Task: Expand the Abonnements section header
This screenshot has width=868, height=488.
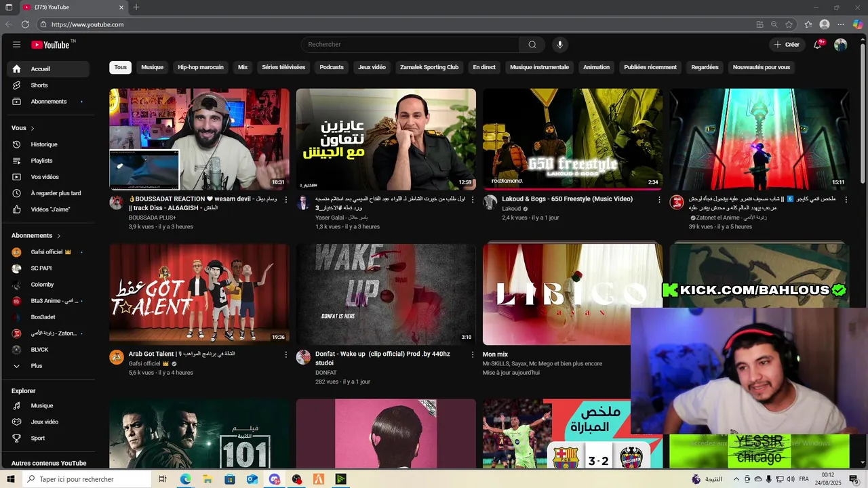Action: [36, 236]
